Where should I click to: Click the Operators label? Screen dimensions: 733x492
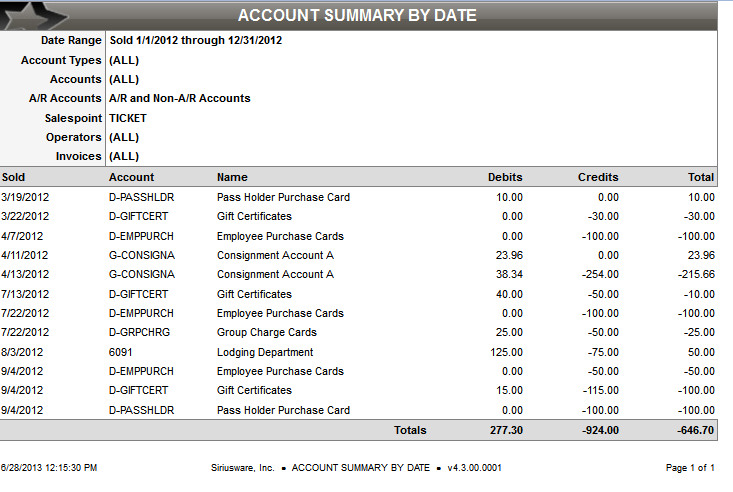73,137
